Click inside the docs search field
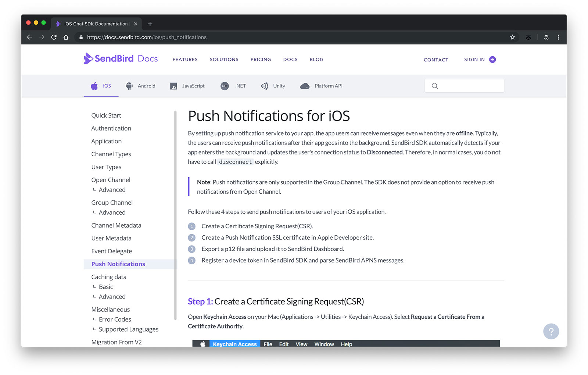This screenshot has width=588, height=375. pyautogui.click(x=465, y=86)
